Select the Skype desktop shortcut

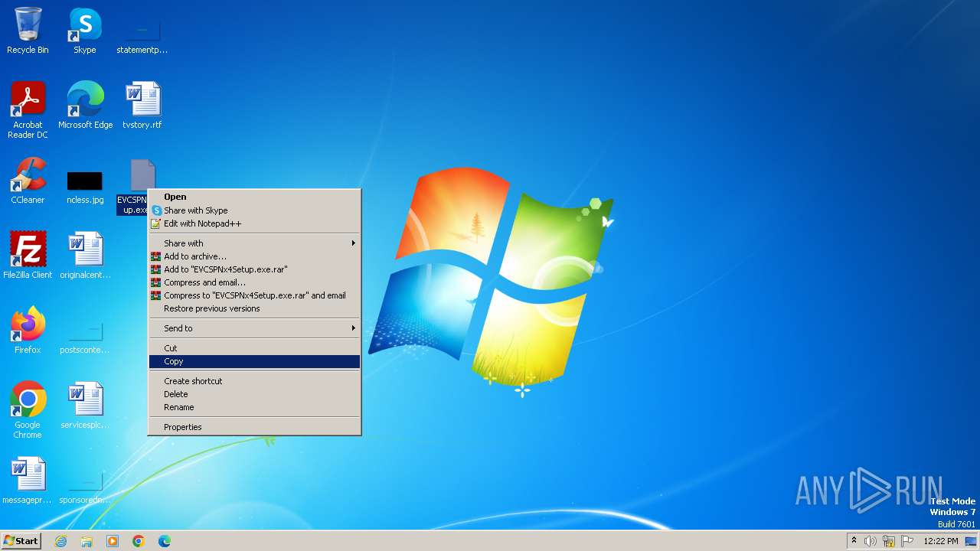85,31
